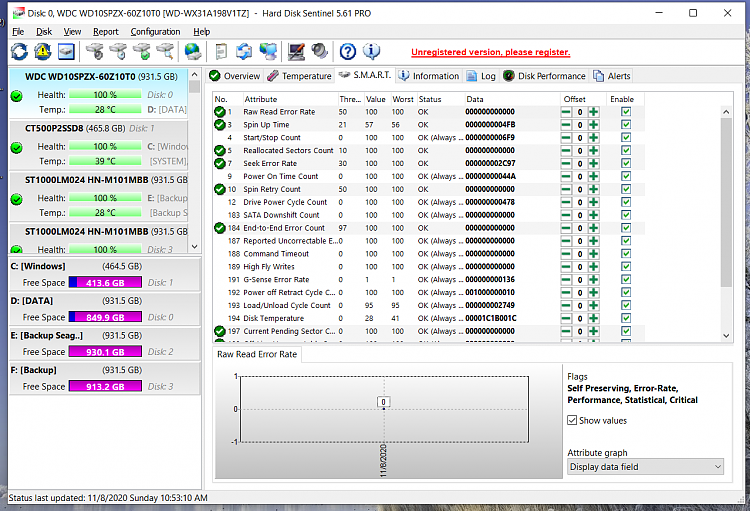This screenshot has height=511, width=750.
Task: Open the report document toolbar icon
Action: click(221, 51)
